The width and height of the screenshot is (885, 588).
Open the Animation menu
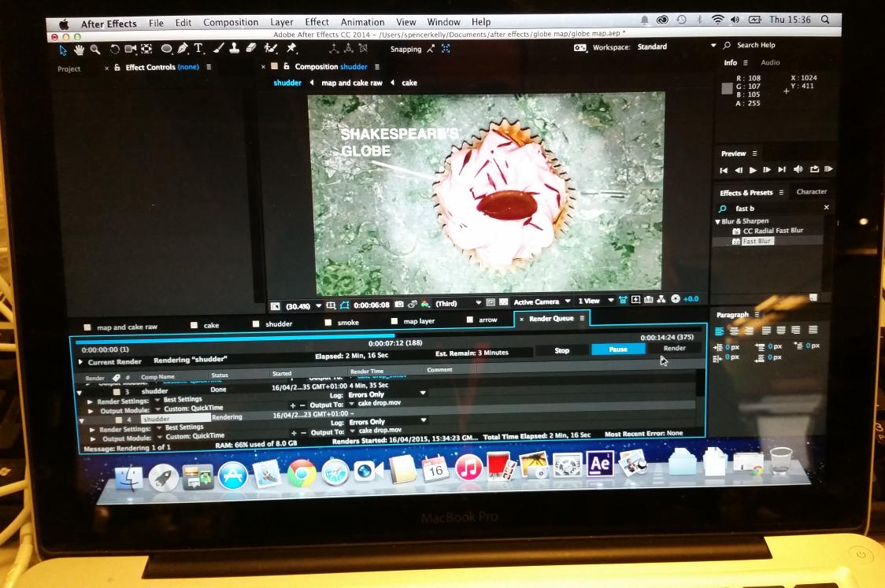click(x=362, y=22)
